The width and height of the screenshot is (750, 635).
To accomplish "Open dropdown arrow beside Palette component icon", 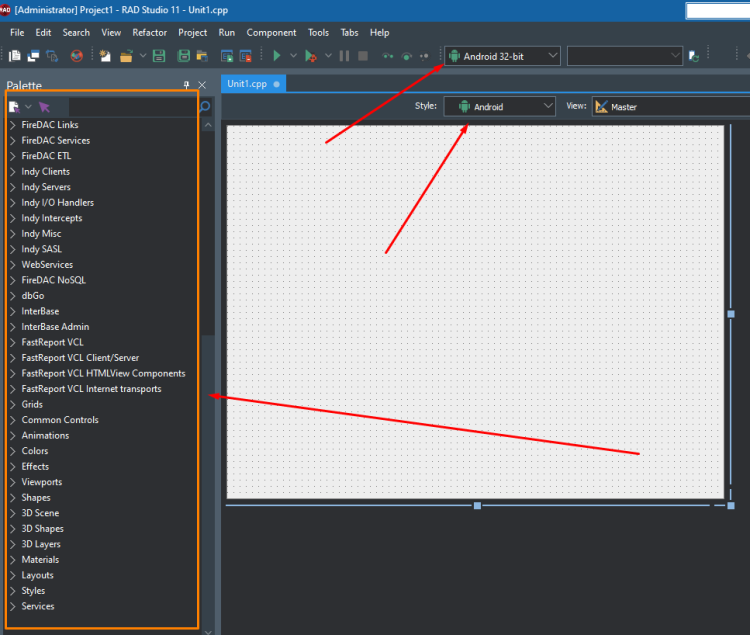I will (x=28, y=106).
